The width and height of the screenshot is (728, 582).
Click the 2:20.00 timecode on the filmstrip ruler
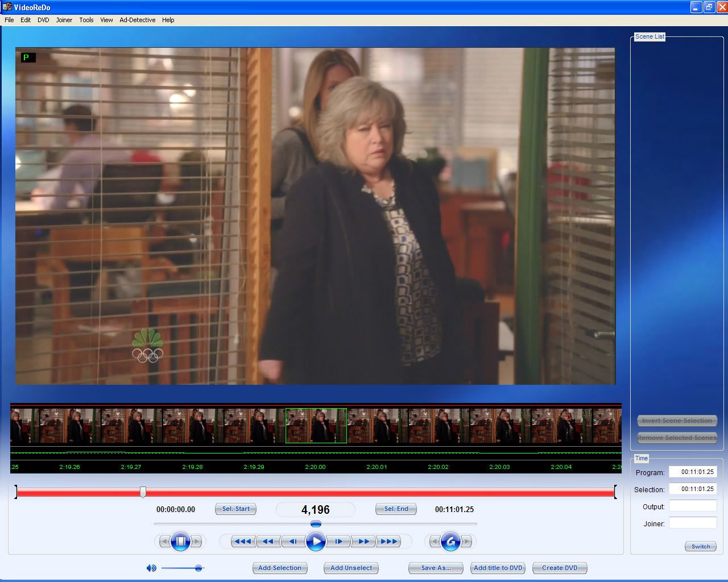pyautogui.click(x=315, y=467)
